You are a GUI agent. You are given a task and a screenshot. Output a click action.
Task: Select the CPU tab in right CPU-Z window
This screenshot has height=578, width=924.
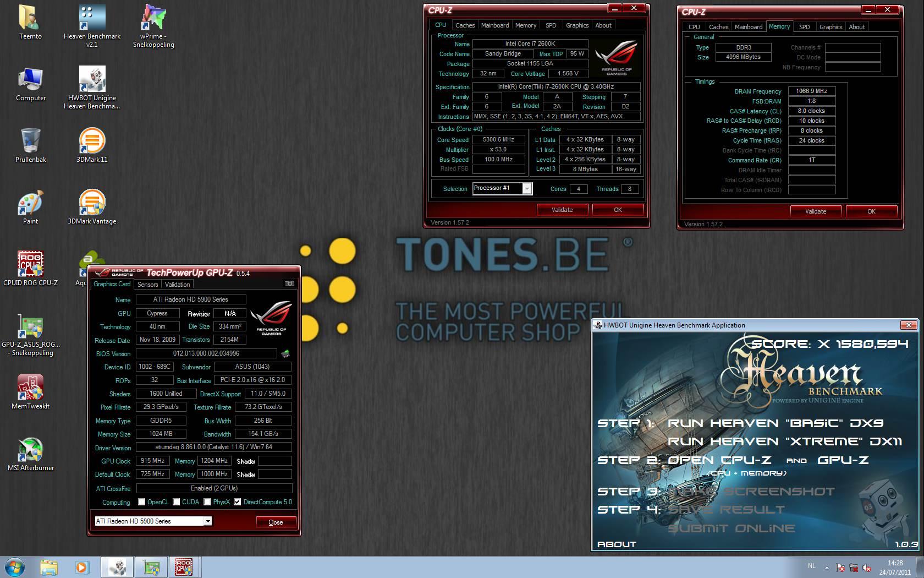coord(694,27)
